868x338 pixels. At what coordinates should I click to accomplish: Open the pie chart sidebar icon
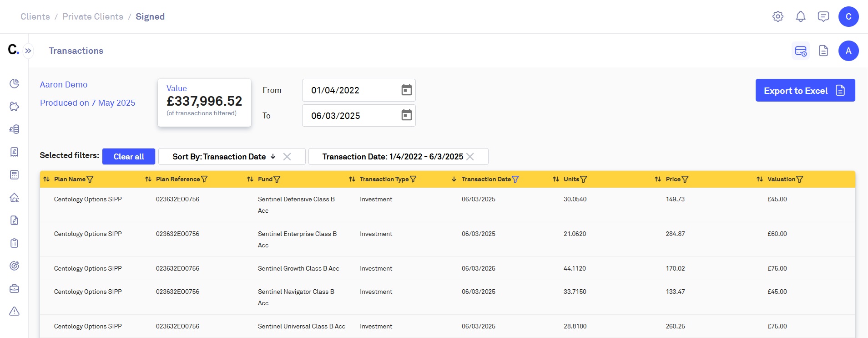click(x=15, y=83)
